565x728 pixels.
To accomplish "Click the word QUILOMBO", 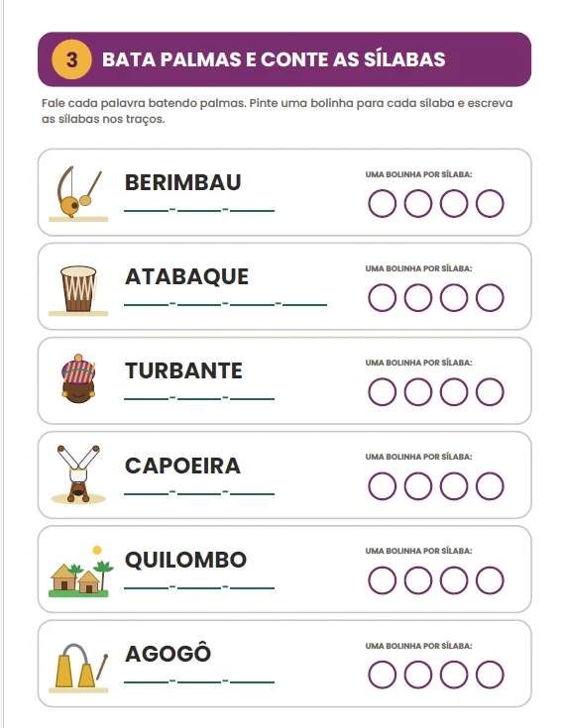I will (185, 561).
